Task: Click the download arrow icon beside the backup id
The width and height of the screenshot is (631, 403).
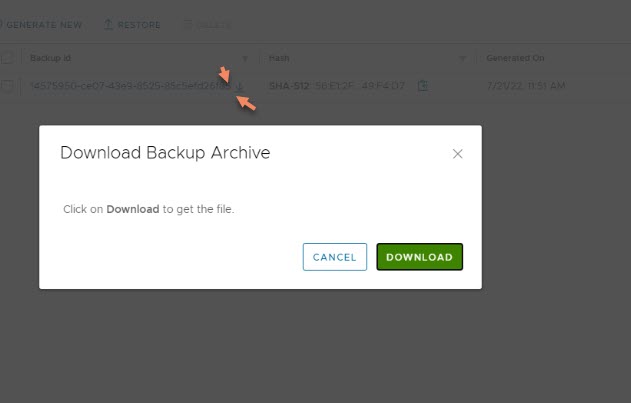Action: pyautogui.click(x=239, y=86)
